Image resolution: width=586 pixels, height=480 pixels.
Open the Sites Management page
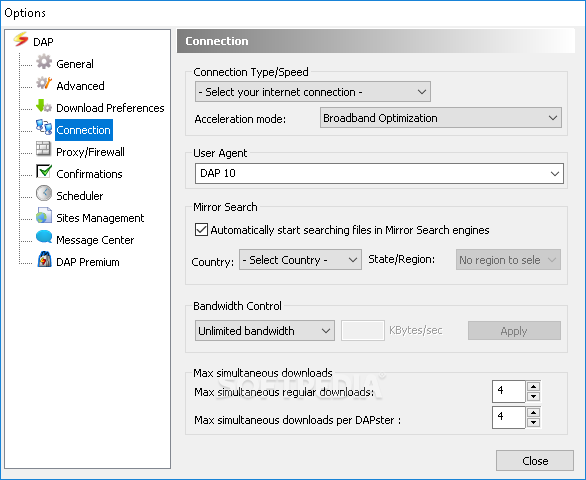coord(100,218)
